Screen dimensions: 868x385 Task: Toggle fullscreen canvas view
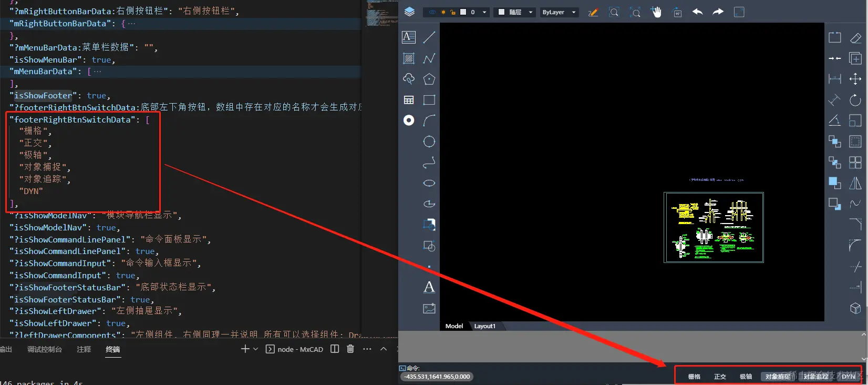coord(739,12)
